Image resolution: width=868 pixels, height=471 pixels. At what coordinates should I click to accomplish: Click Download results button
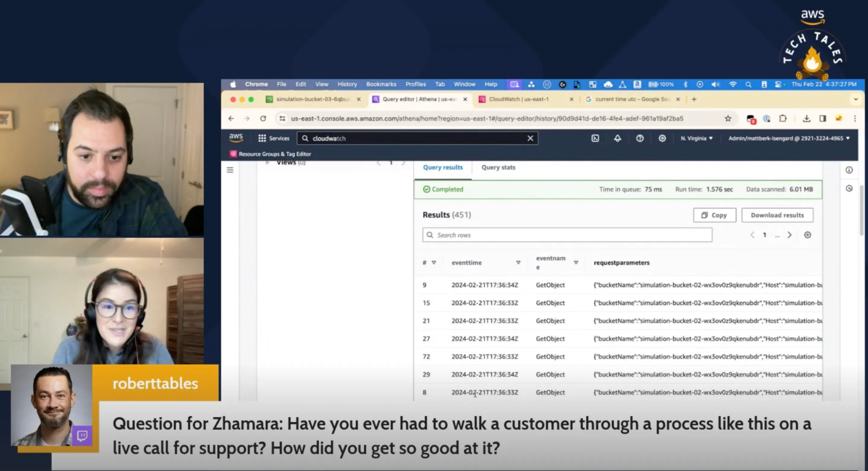[777, 215]
